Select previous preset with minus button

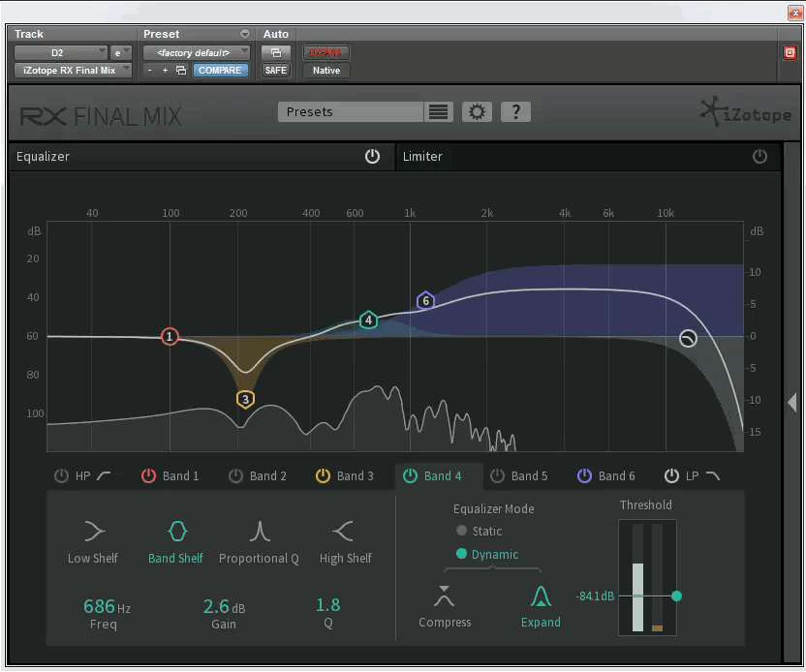[x=149, y=71]
